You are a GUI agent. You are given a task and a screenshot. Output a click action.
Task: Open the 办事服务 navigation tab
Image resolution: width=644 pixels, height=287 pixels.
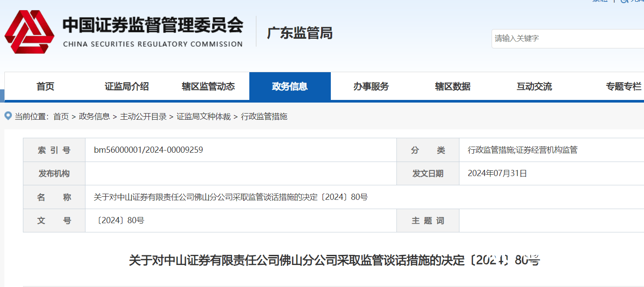pyautogui.click(x=371, y=86)
